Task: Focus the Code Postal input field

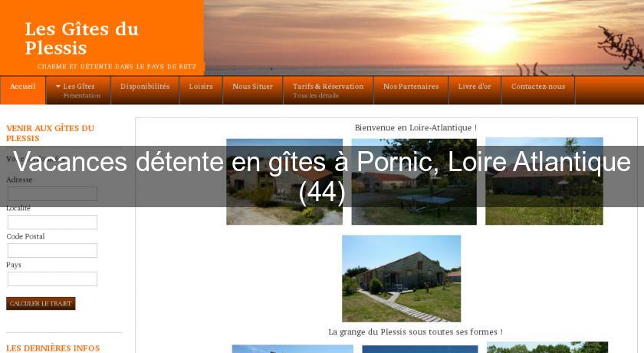Action: pyautogui.click(x=53, y=250)
